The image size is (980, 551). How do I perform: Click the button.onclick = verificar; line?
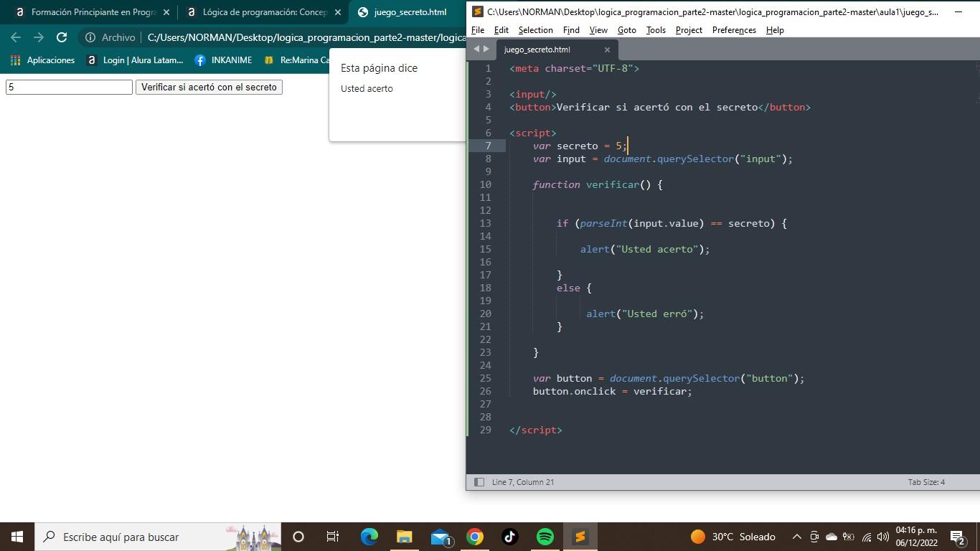point(613,391)
